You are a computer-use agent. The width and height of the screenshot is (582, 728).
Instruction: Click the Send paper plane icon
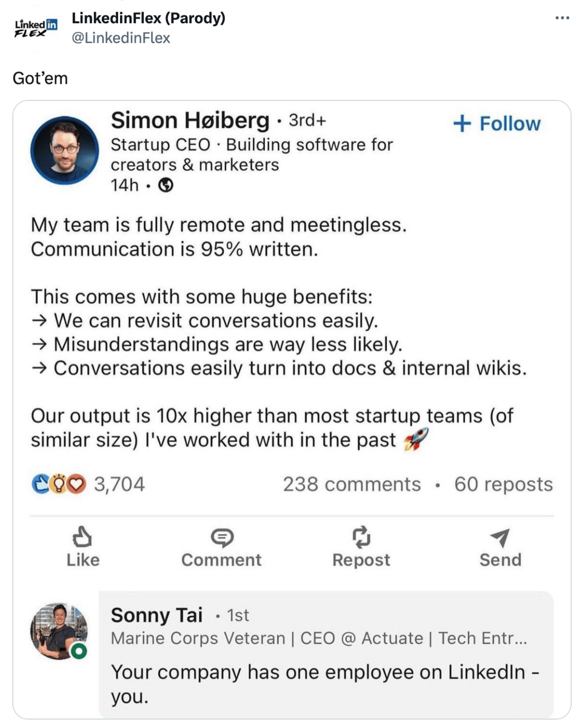[x=500, y=537]
